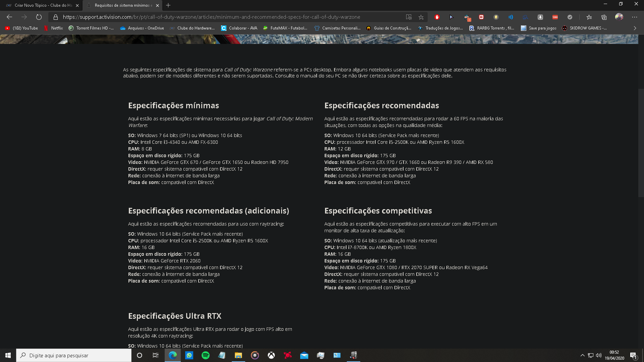
Task: Open the Read aloud / immersive reader icon
Action: (409, 17)
